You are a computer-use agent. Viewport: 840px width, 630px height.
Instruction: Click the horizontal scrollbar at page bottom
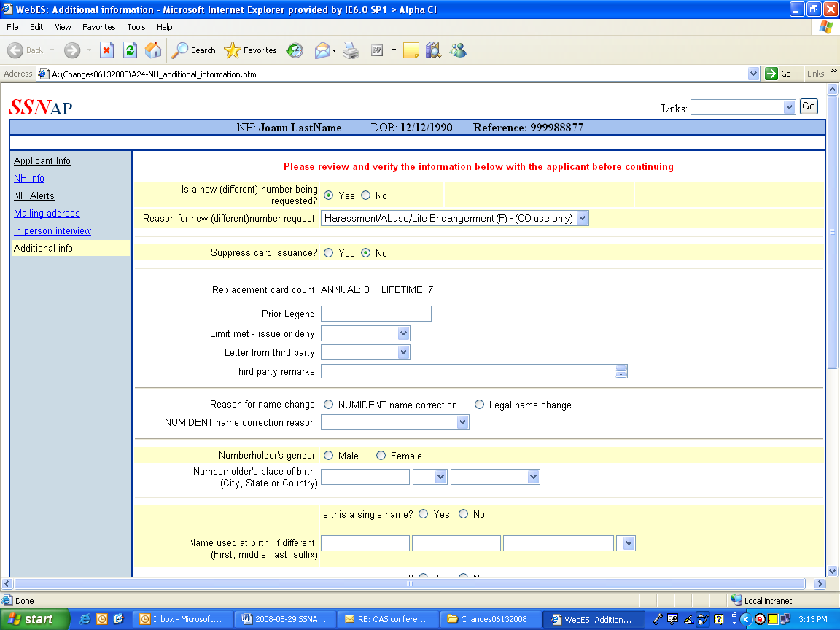[x=408, y=584]
